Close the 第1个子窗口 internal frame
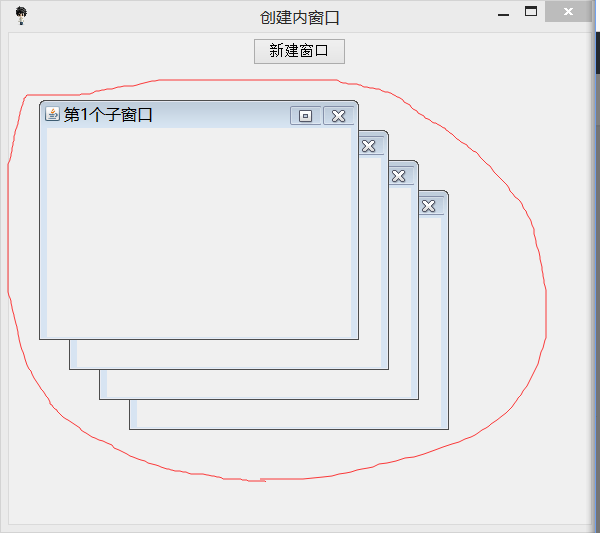Image resolution: width=600 pixels, height=533 pixels. 338,116
